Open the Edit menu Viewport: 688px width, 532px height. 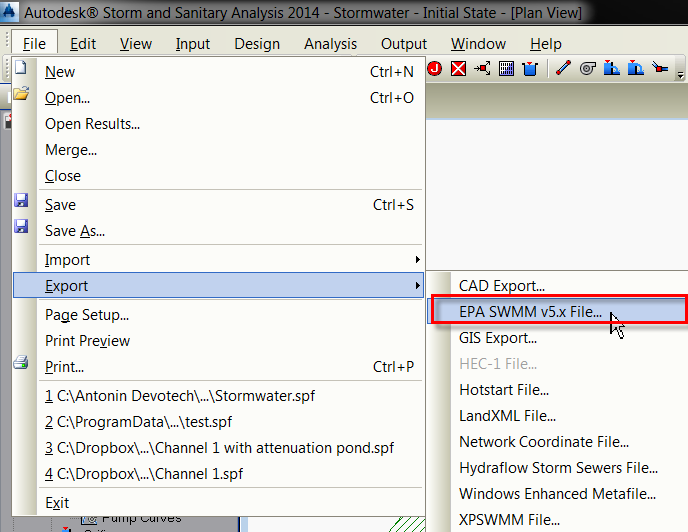pyautogui.click(x=83, y=44)
